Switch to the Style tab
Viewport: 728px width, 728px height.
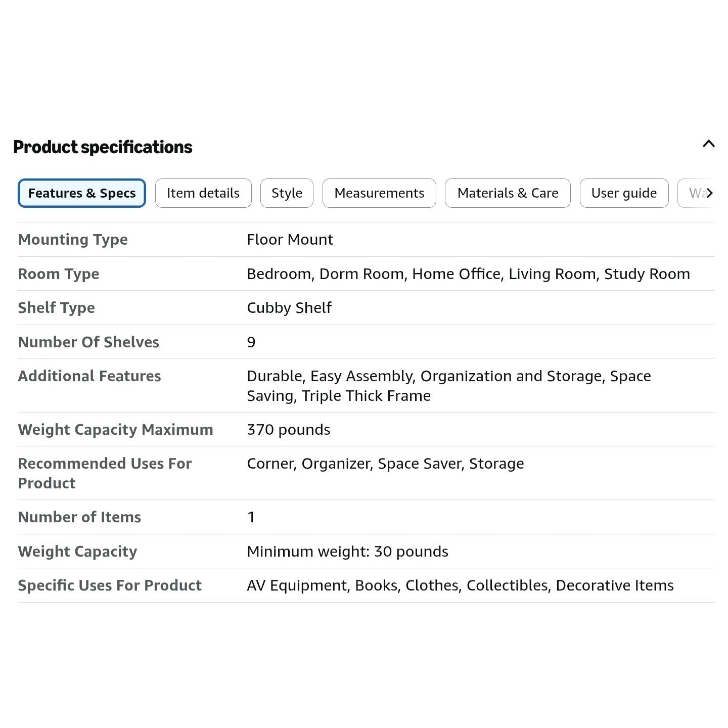[287, 193]
